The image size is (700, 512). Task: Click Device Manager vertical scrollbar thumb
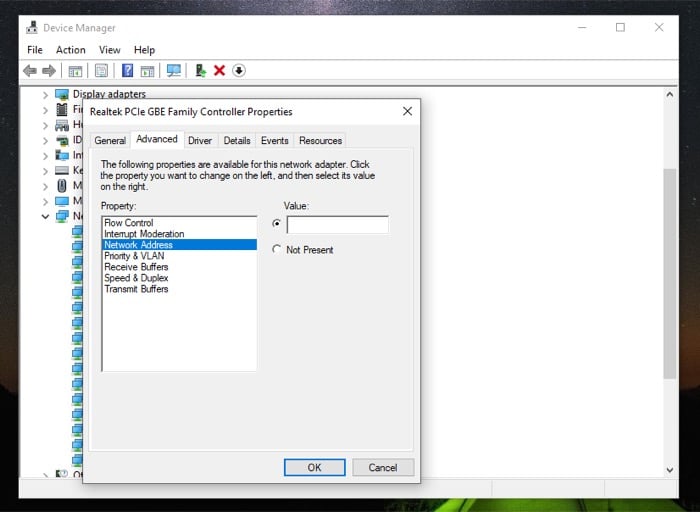coord(669,274)
